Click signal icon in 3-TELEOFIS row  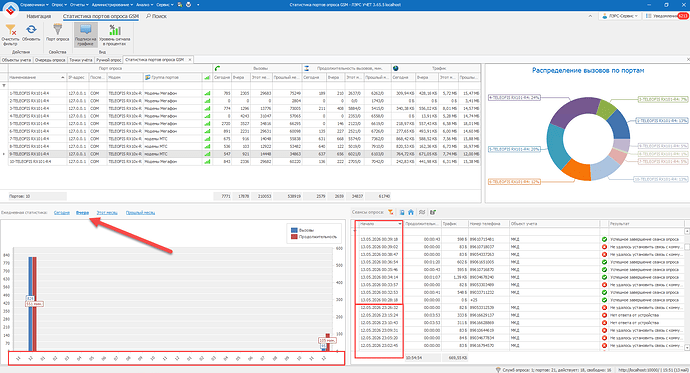point(207,108)
